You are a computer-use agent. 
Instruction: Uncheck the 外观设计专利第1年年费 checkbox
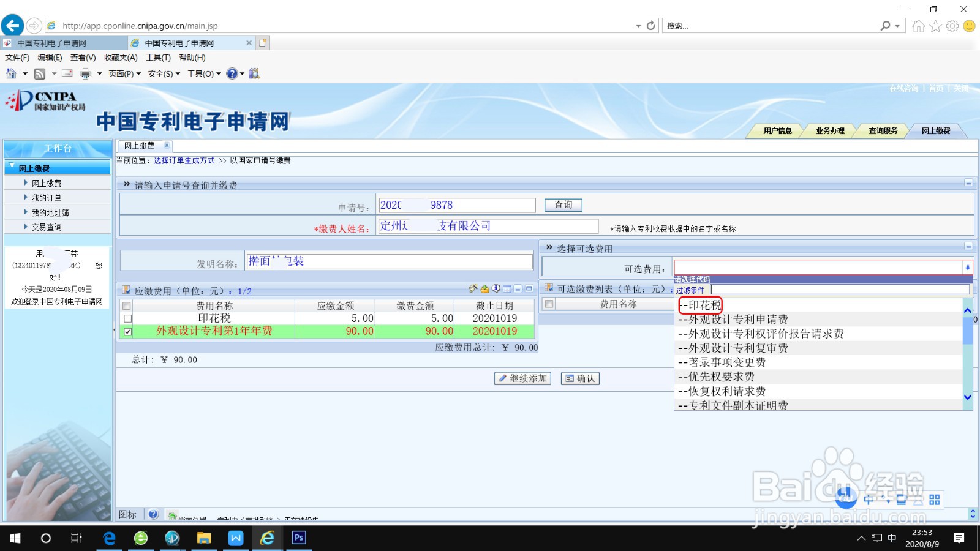[x=127, y=332]
